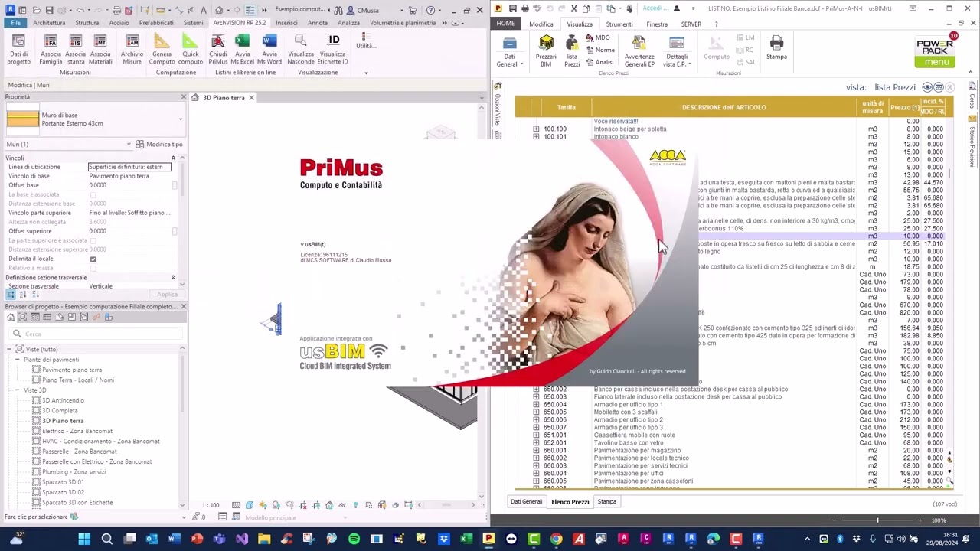This screenshot has height=551, width=980.
Task: Toggle checkbox for Spaccato 3D 01
Action: (36, 482)
